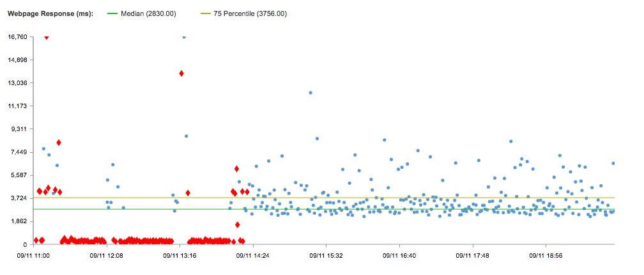Viewport: 644px width, 275px height.
Task: Click the 09/11 11:00 time label
Action: (33, 255)
